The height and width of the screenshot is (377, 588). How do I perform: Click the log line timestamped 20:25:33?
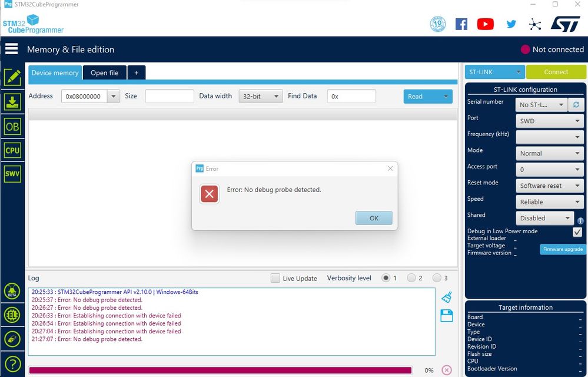pyautogui.click(x=115, y=292)
